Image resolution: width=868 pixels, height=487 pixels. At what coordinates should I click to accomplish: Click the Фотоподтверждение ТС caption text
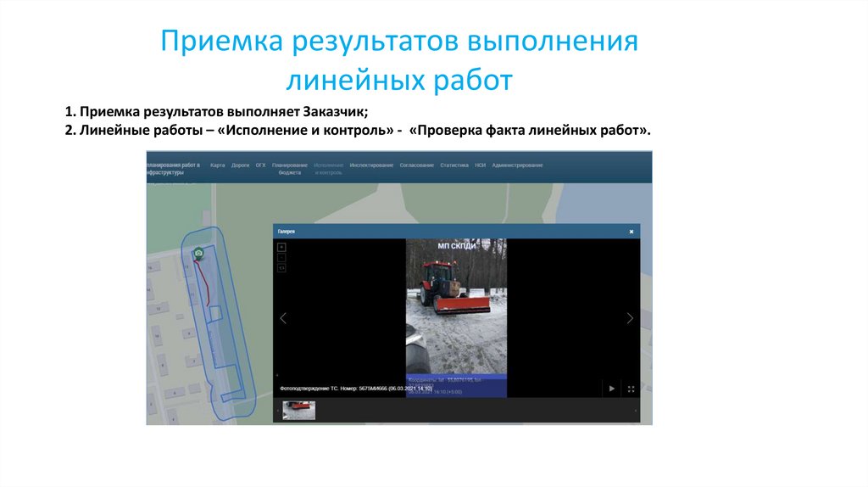click(356, 389)
